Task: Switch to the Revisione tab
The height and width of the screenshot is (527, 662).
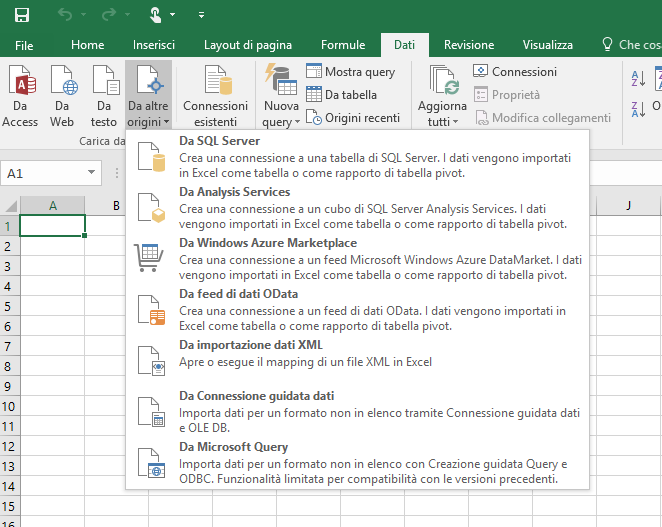Action: pyautogui.click(x=469, y=45)
